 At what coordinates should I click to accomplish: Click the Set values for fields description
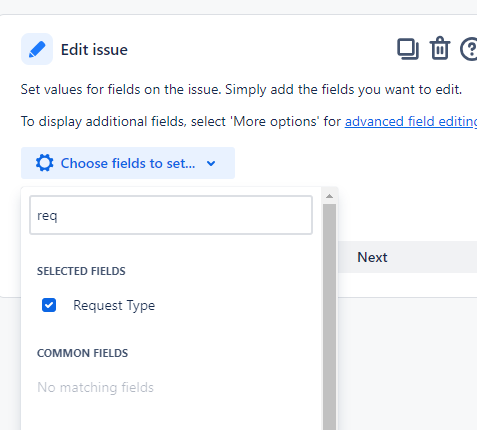[241, 89]
